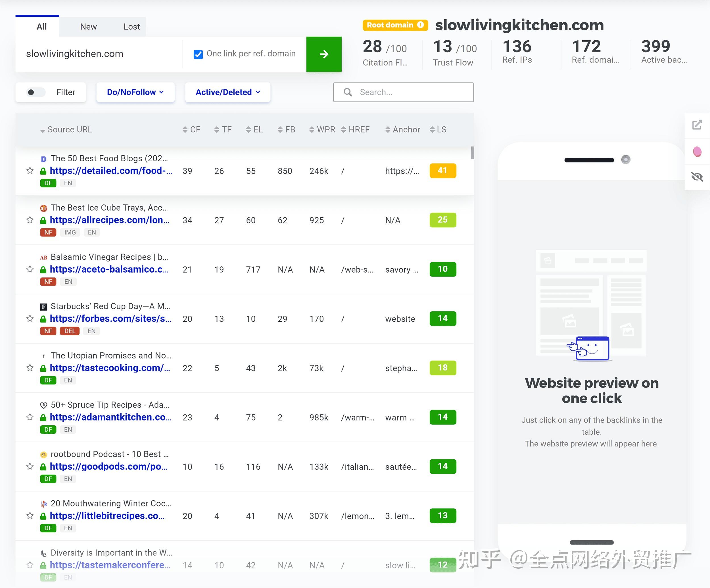Viewport: 710px width, 588px height.
Task: Click the DEL tag under forbes.com
Action: [x=70, y=331]
